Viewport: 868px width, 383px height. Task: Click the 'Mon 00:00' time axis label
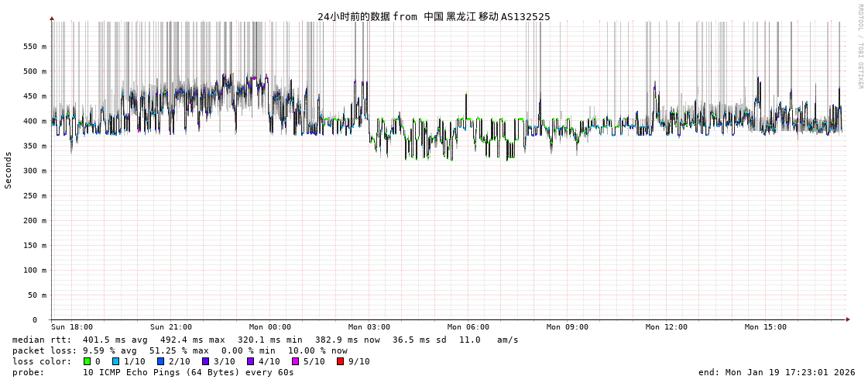pyautogui.click(x=270, y=327)
